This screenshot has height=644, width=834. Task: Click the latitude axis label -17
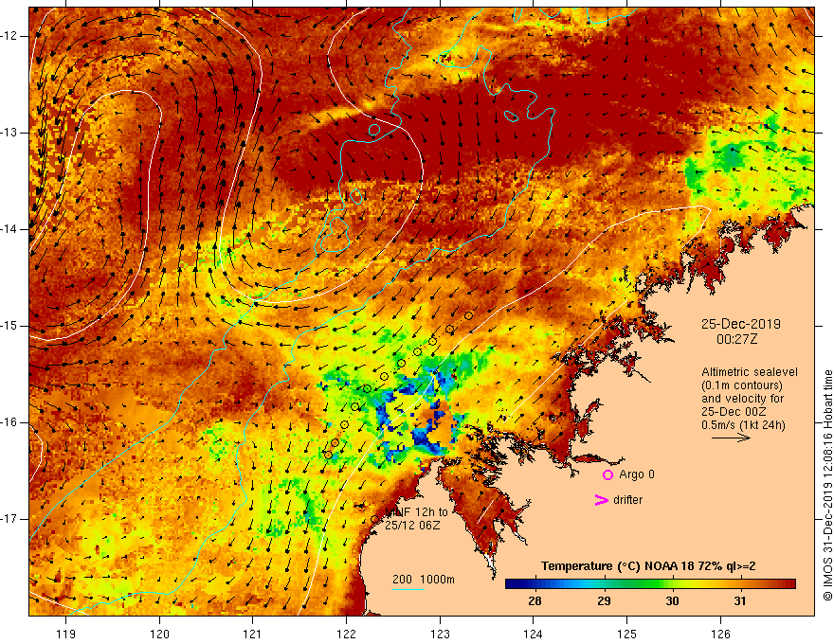coord(9,519)
